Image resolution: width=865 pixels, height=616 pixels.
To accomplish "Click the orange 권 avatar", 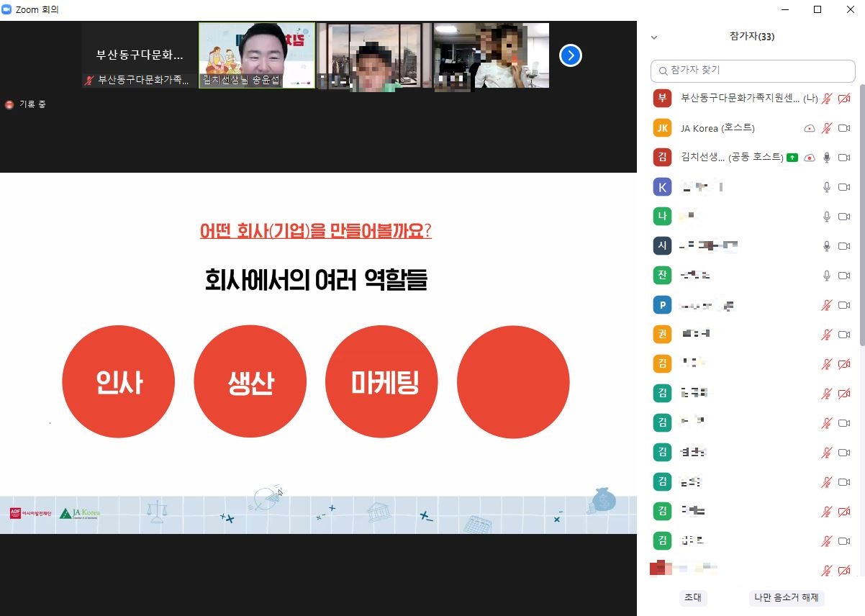I will pos(662,334).
